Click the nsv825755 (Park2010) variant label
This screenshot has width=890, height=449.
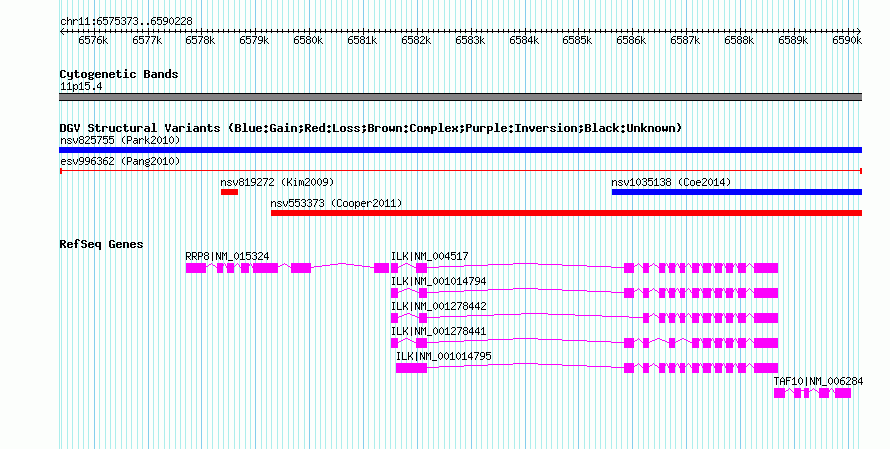120,140
